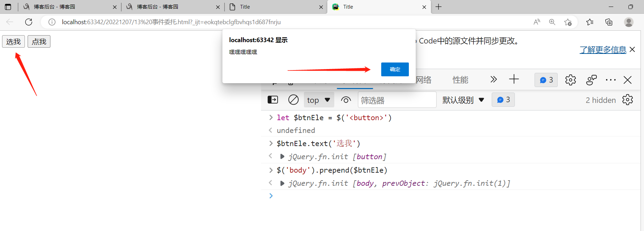
Task: Dismiss the info banner with X
Action: pos(632,49)
